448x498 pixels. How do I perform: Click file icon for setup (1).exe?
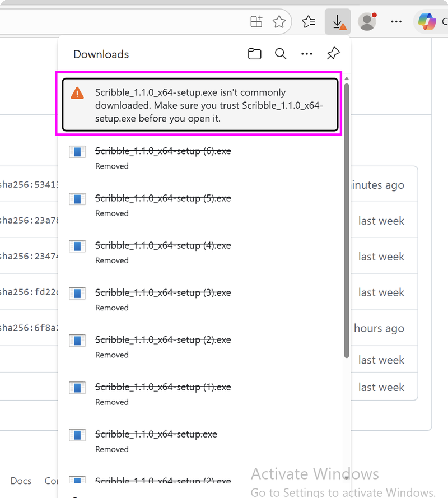coord(77,388)
